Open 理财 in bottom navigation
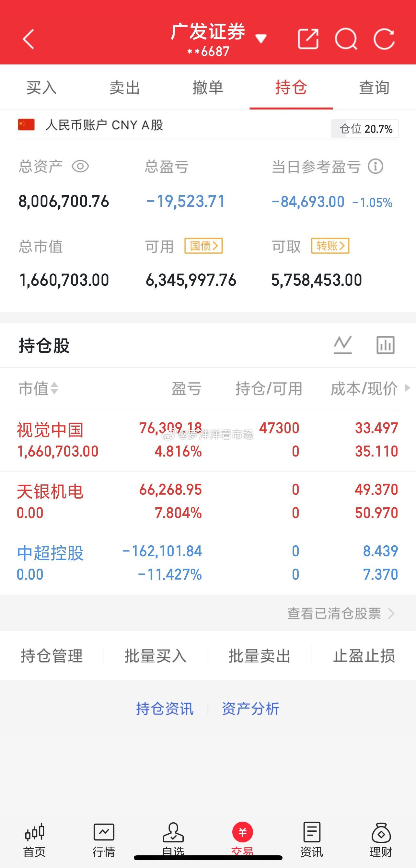Screen dimensions: 416x868 click(x=381, y=840)
